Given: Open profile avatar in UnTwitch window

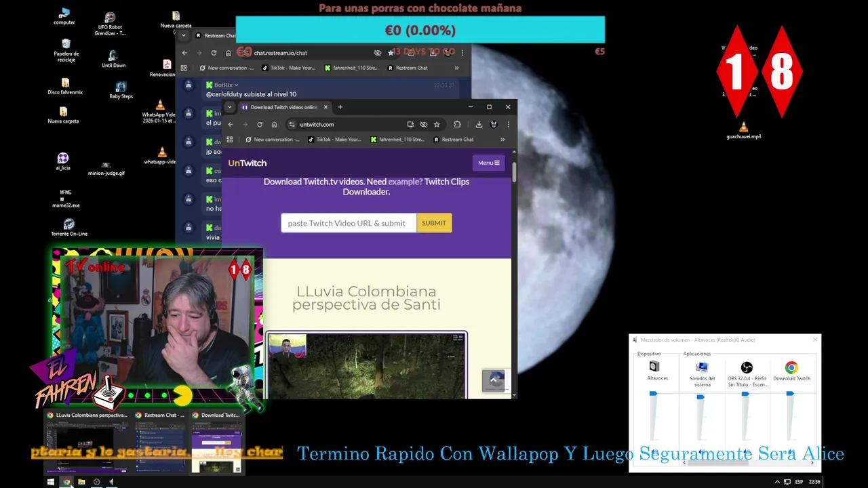Looking at the screenshot, I should (494, 125).
